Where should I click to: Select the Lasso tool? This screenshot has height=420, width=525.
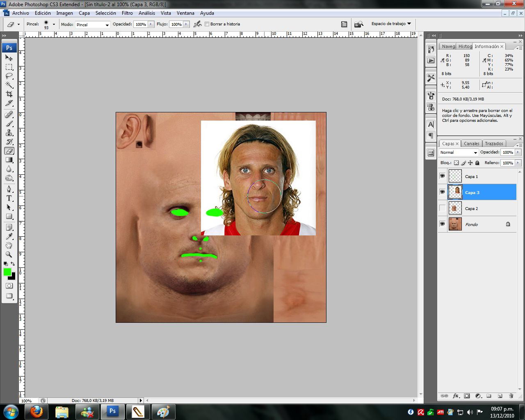tap(9, 76)
